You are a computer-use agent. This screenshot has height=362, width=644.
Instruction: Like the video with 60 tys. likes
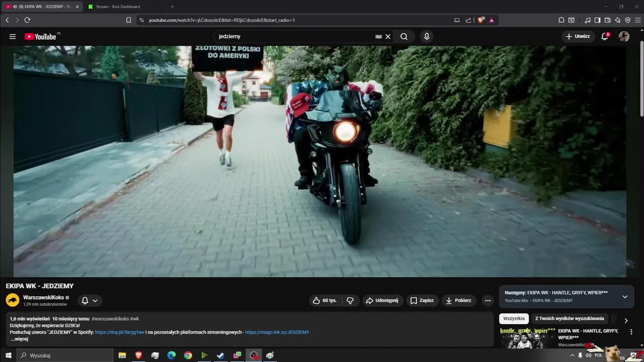point(325,301)
